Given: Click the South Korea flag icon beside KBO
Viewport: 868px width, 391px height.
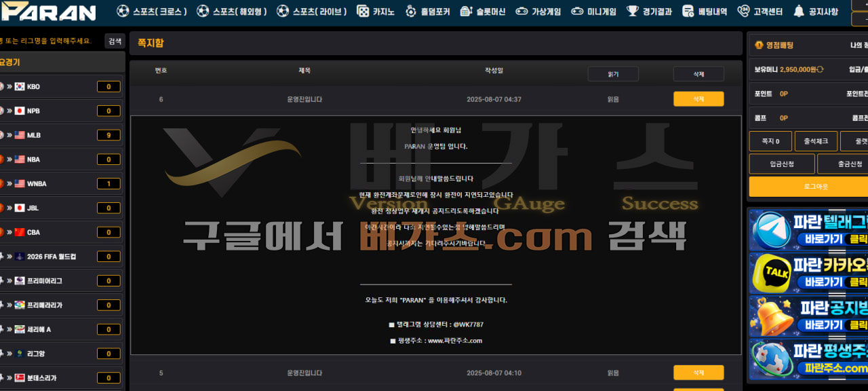Looking at the screenshot, I should [20, 86].
